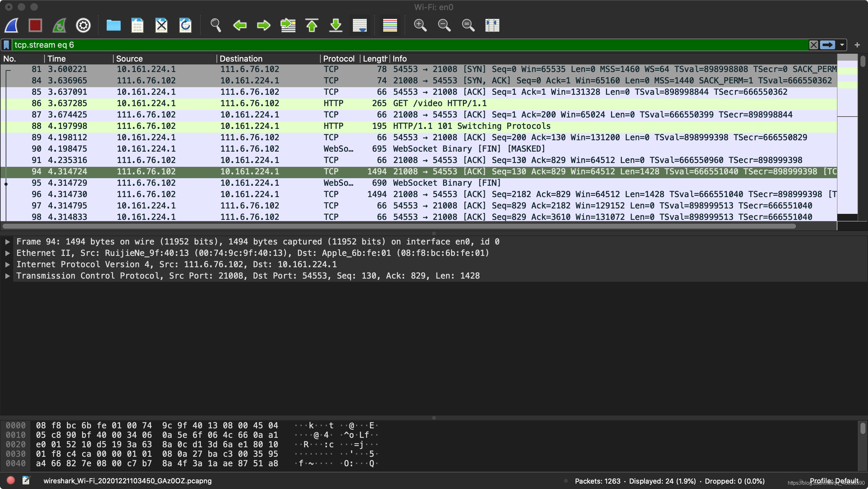The width and height of the screenshot is (868, 489).
Task: Click the packet minimap intelligent scrollbar
Action: 847,137
